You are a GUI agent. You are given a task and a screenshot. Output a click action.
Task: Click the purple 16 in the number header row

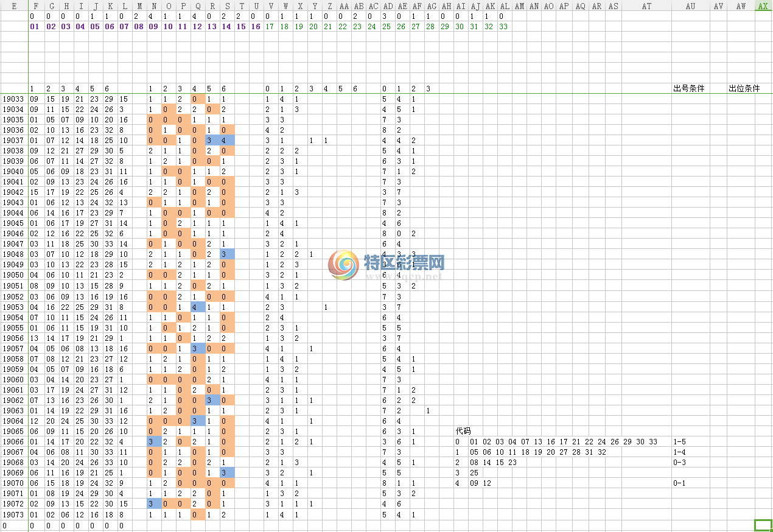[x=256, y=27]
